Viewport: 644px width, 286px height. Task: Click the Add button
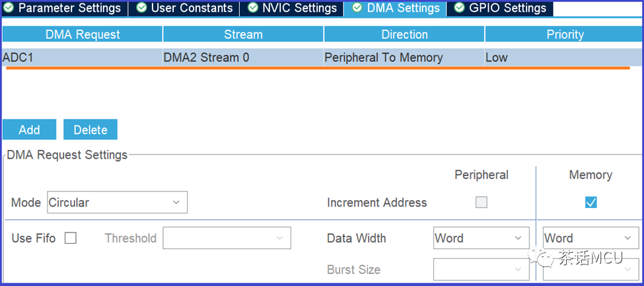[x=29, y=130]
